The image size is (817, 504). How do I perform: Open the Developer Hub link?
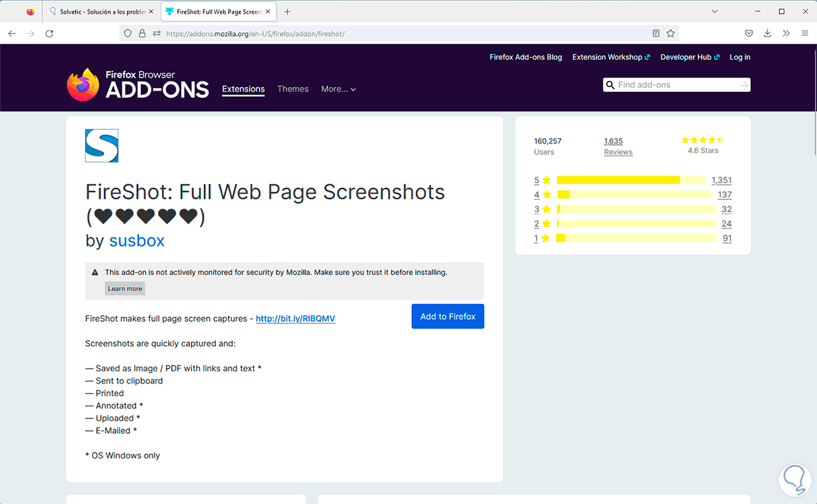click(x=690, y=57)
